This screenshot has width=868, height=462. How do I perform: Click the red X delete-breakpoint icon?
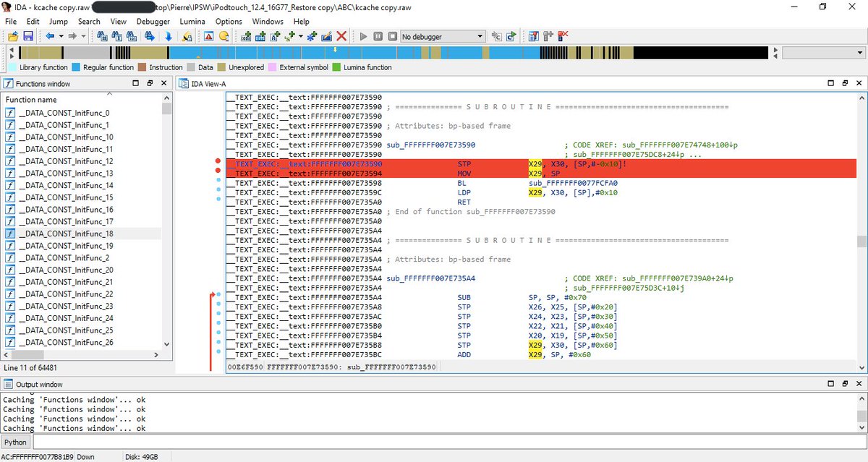[x=563, y=36]
